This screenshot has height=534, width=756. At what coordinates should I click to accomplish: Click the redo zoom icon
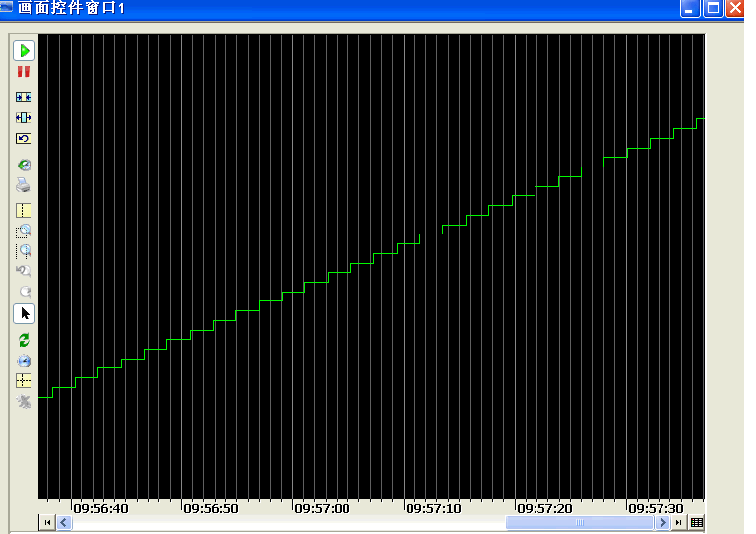(25, 292)
